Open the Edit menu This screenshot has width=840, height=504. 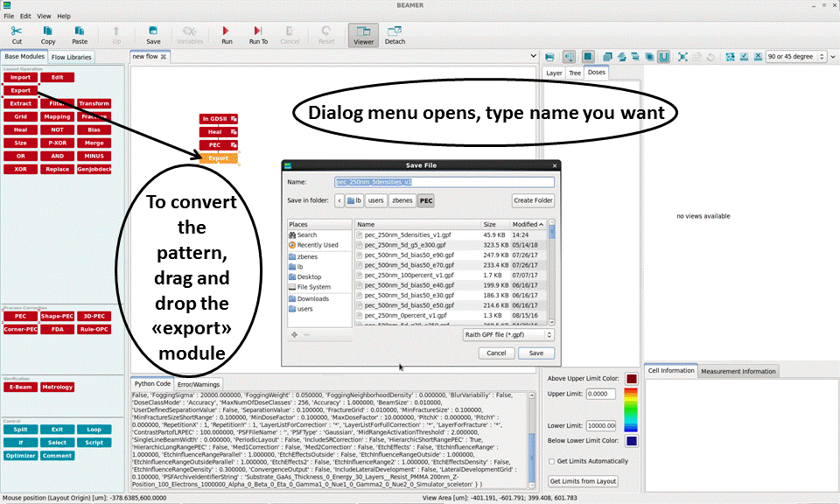[25, 16]
